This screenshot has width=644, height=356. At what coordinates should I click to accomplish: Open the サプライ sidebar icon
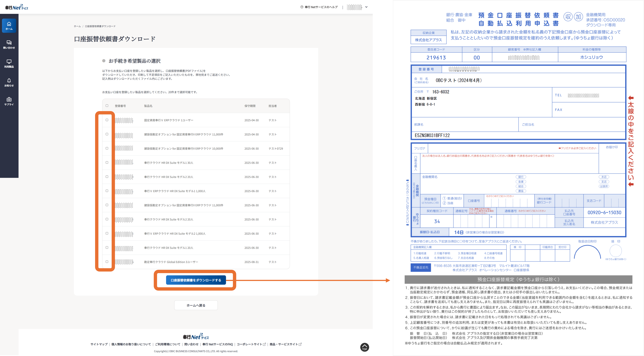point(9,101)
